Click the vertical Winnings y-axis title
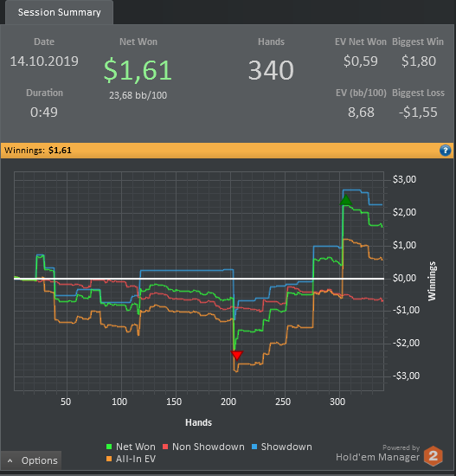 click(432, 281)
